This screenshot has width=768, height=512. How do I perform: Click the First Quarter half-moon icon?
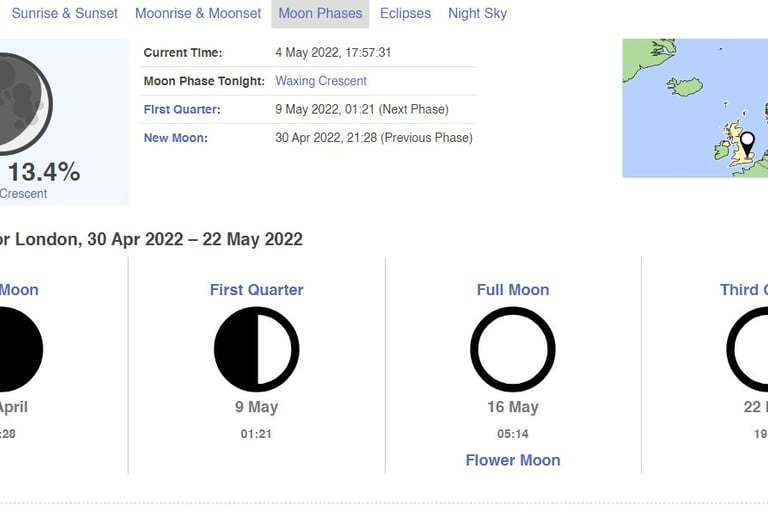(x=256, y=349)
